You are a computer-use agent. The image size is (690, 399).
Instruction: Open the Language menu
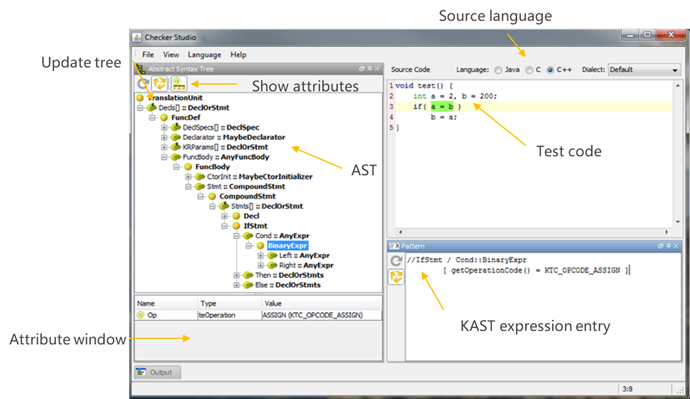point(204,55)
